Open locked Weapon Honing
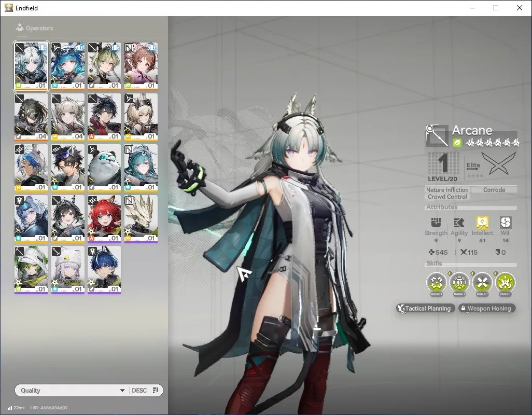Viewport: 532px width, 415px height. point(486,308)
